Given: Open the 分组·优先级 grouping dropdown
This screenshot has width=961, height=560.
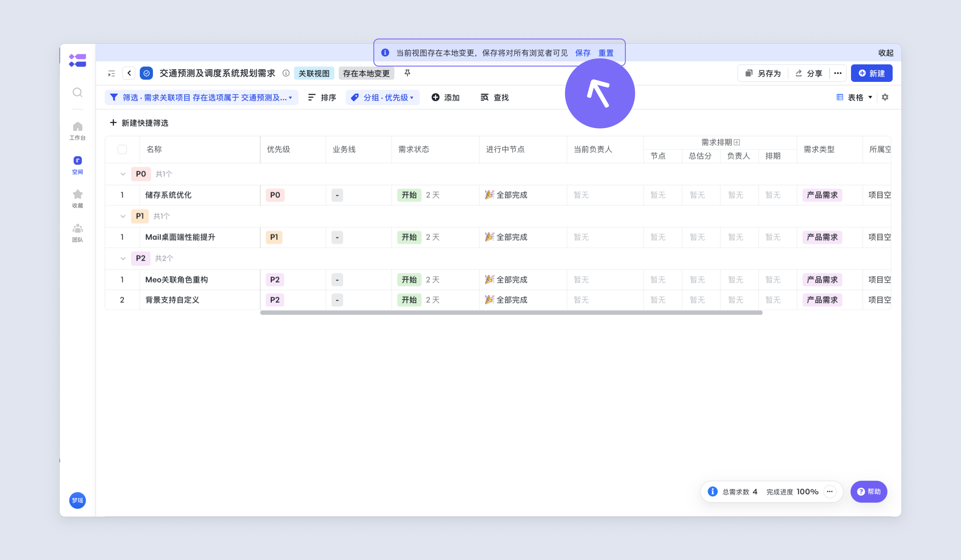Looking at the screenshot, I should (383, 97).
